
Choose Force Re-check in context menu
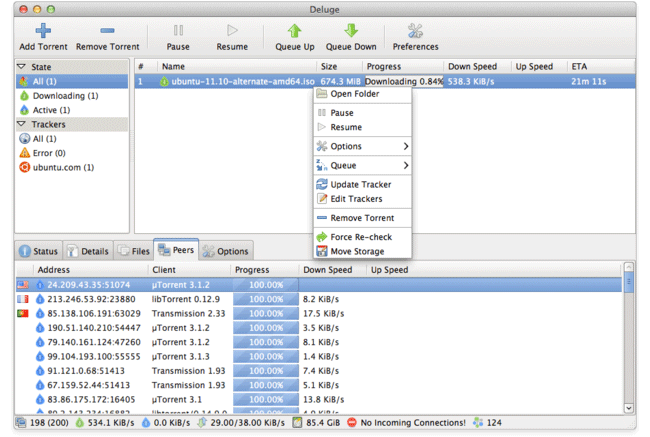(363, 237)
